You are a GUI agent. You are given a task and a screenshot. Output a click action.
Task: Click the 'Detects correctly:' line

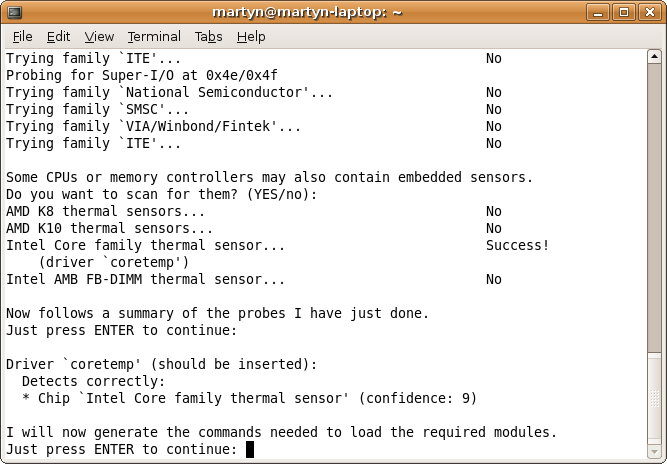pos(94,381)
